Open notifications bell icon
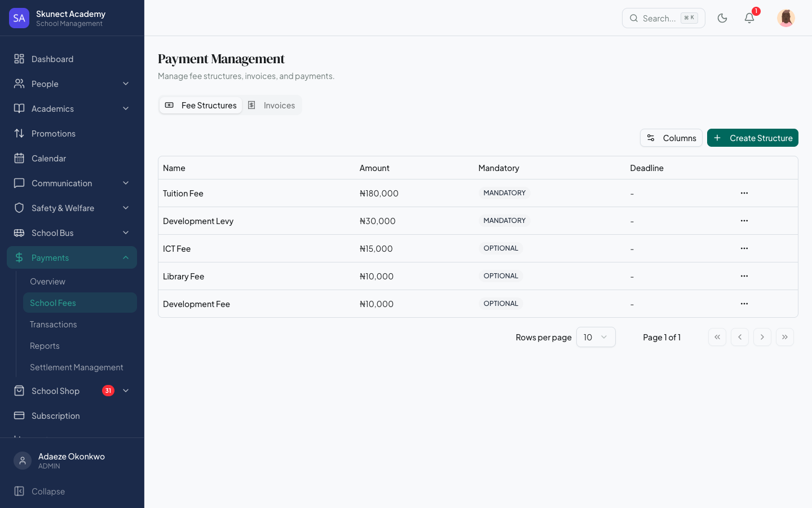Image resolution: width=812 pixels, height=508 pixels. 749,18
